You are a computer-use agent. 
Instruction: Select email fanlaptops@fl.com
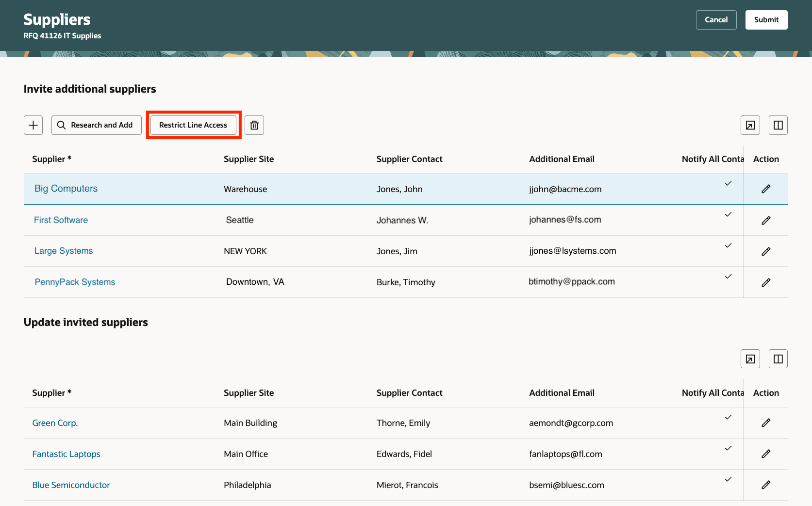(x=565, y=454)
